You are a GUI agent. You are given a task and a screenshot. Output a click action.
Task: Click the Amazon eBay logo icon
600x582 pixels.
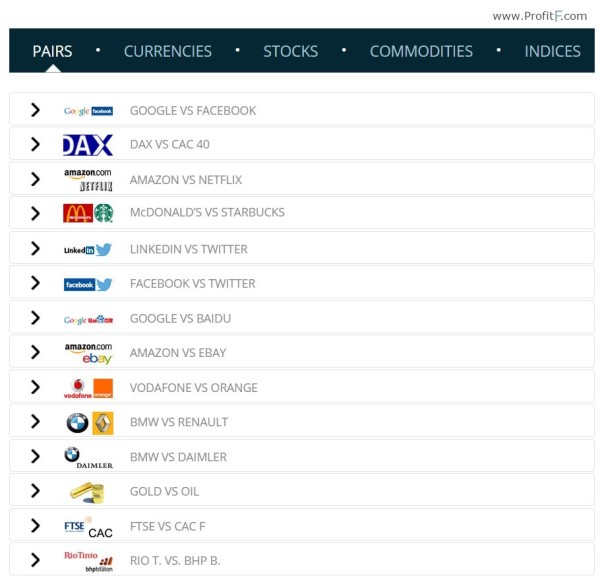click(88, 353)
